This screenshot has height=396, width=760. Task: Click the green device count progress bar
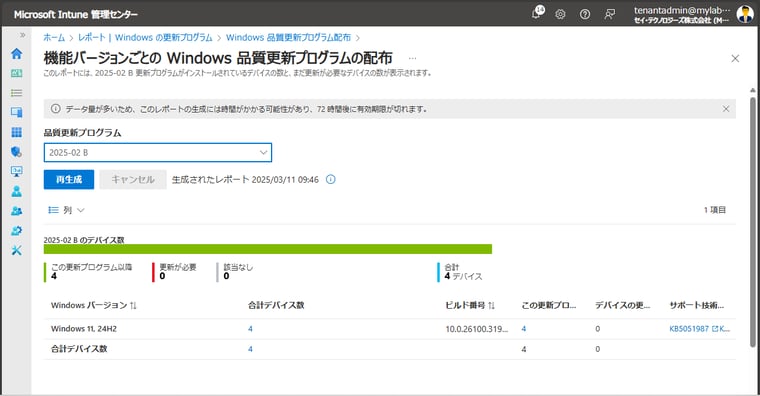coord(268,249)
